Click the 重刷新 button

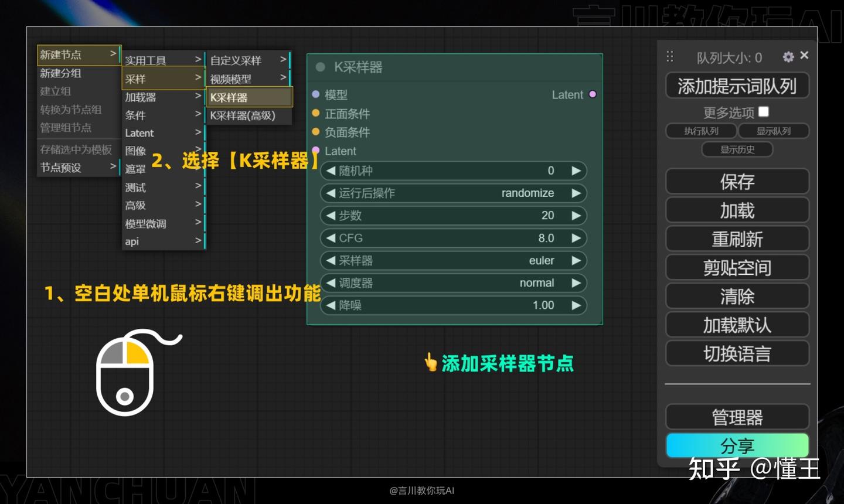[737, 239]
